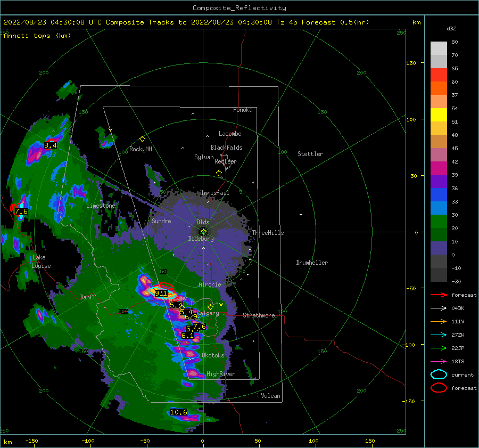Click the 9.1 storm top label
Screen dimensions: 479x448
pos(161,294)
